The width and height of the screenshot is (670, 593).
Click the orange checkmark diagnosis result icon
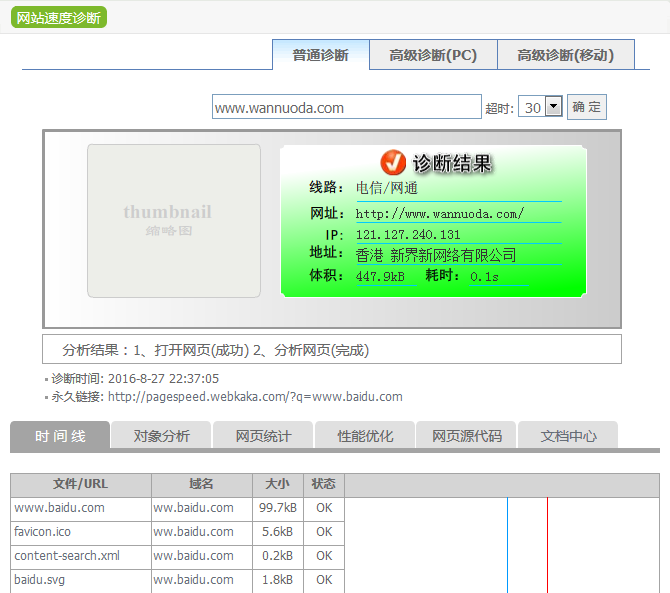[393, 162]
